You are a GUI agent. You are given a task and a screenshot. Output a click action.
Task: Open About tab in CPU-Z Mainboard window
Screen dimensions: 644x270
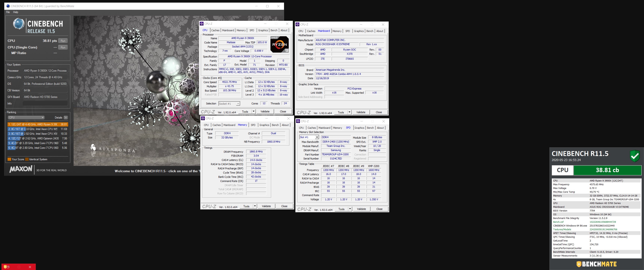click(380, 31)
